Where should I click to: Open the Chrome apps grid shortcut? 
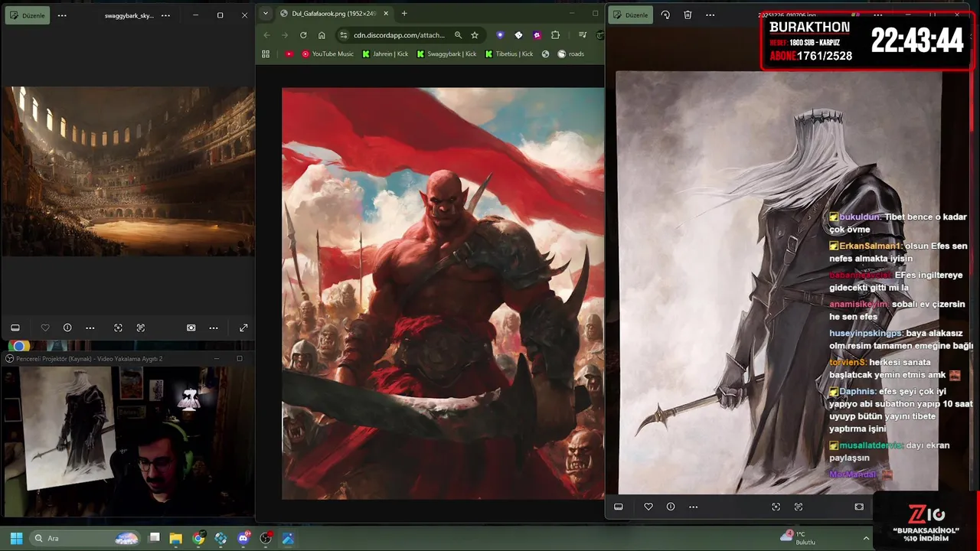tap(266, 54)
